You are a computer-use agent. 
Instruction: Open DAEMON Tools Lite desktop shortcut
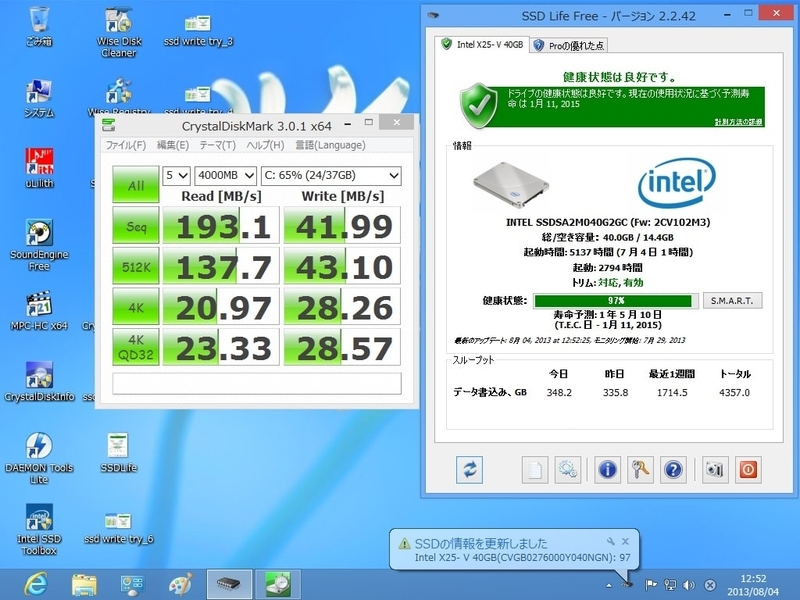pyautogui.click(x=39, y=459)
